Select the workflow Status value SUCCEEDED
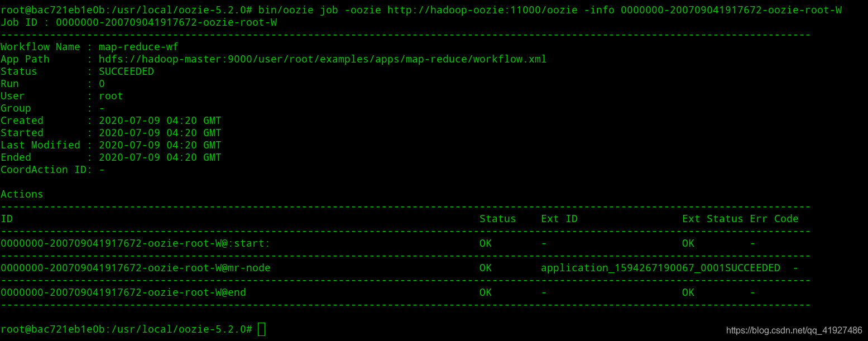This screenshot has height=341, width=868. 126,71
